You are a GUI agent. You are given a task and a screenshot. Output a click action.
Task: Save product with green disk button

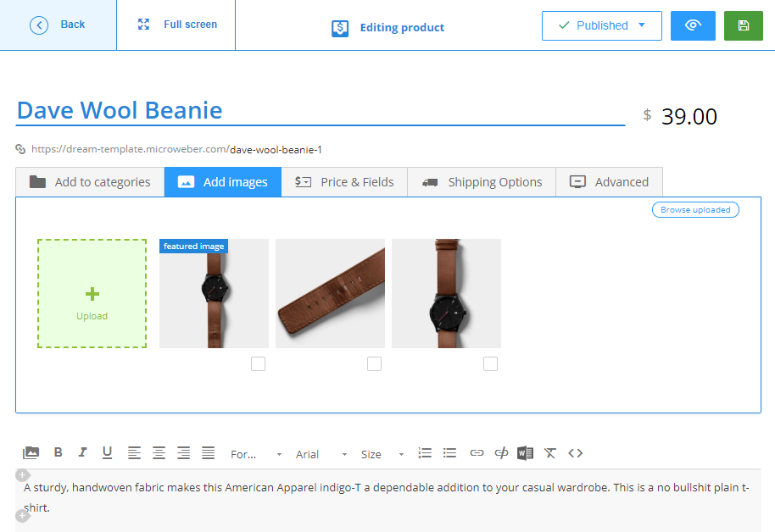(744, 25)
